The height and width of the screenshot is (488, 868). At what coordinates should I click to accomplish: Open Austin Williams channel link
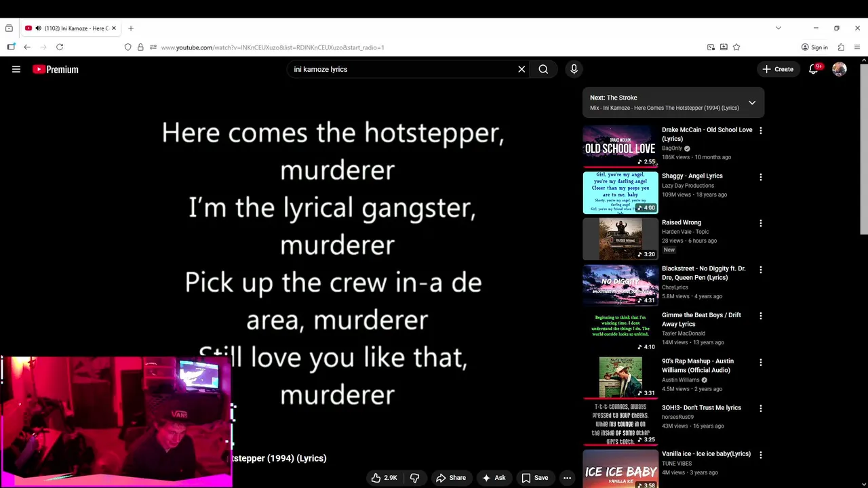[680, 380]
